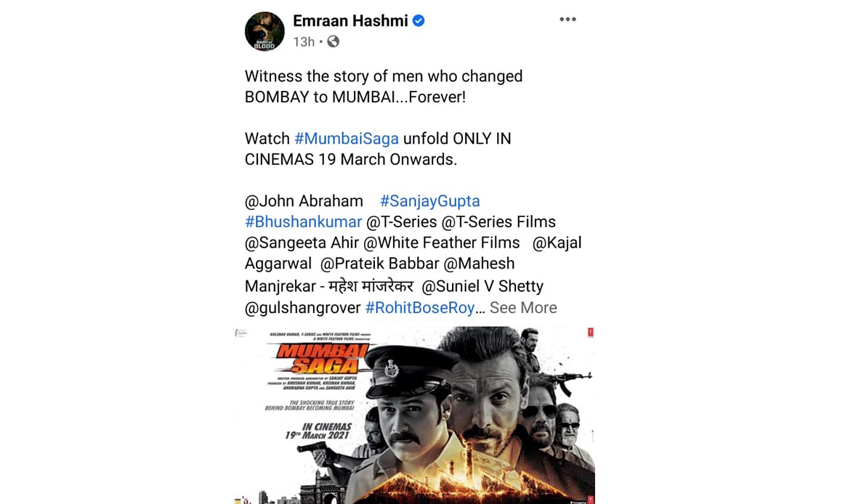The height and width of the screenshot is (504, 856).
Task: Expand the post with See More
Action: click(x=523, y=308)
